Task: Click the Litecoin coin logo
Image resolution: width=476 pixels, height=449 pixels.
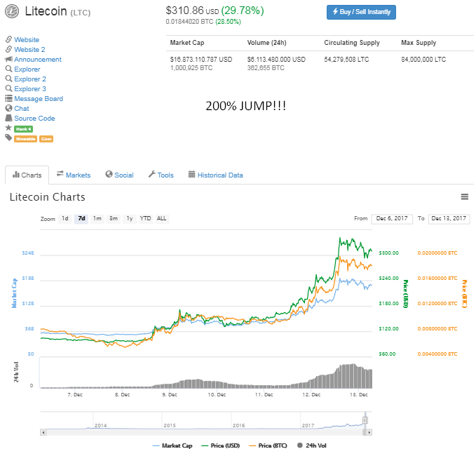Action: click(12, 11)
